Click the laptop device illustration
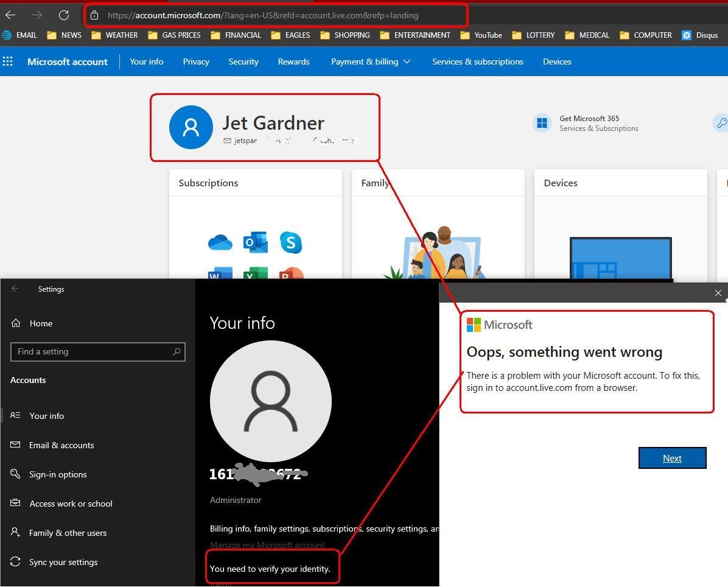 click(x=621, y=258)
